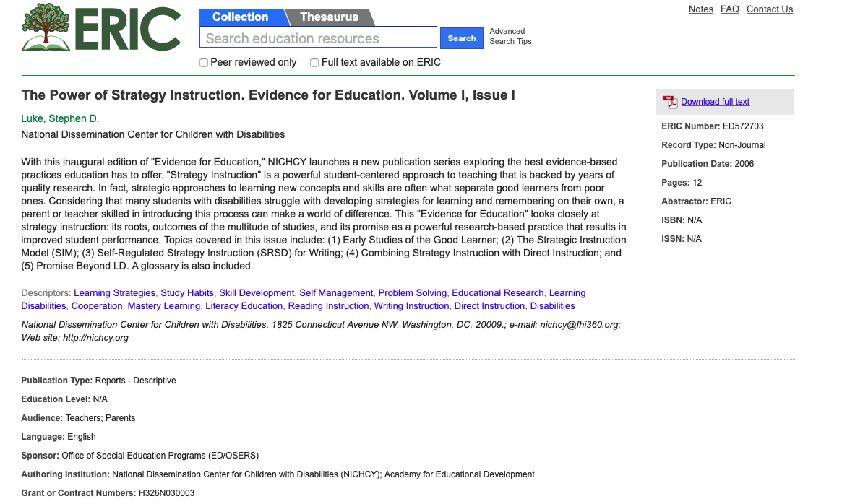Open the Mastery Learning descriptor
The width and height of the screenshot is (855, 504).
163,306
